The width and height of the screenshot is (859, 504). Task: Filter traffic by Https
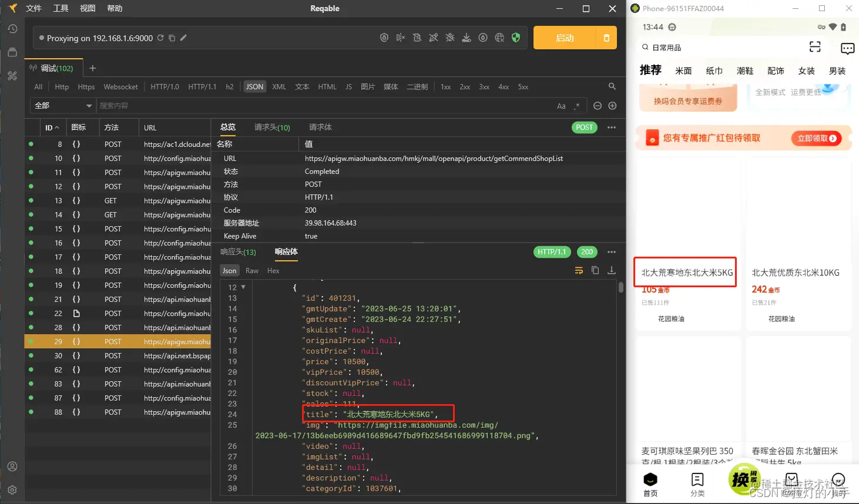click(86, 87)
